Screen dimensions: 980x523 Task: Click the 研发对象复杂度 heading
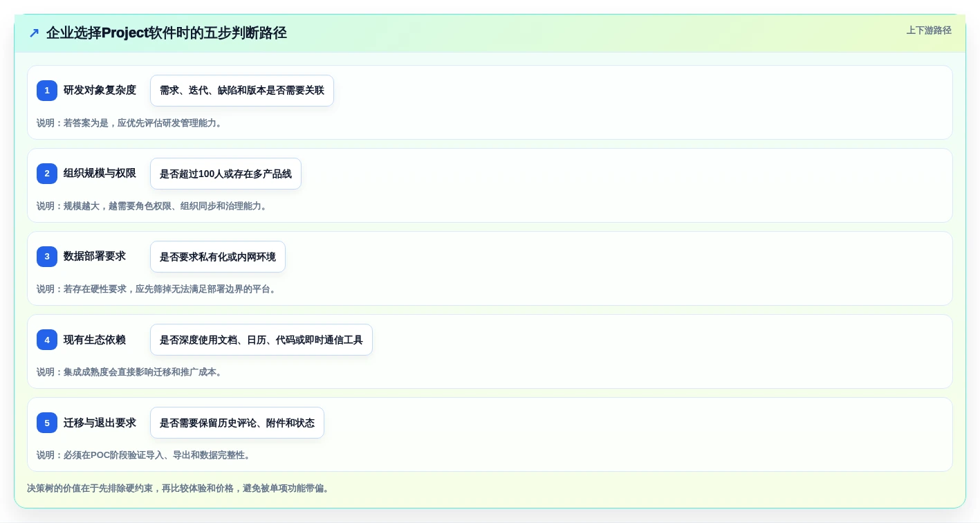click(100, 90)
